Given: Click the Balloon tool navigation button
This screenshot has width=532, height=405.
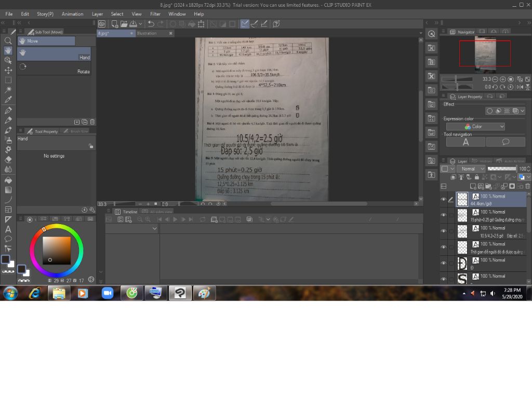Looking at the screenshot, I should coord(506,142).
